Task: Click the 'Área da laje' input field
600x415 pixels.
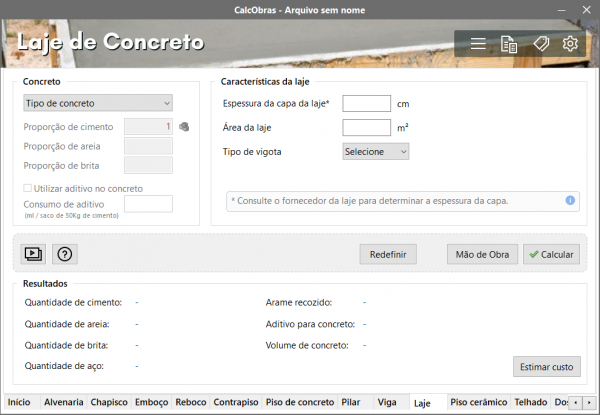Action: coord(366,127)
